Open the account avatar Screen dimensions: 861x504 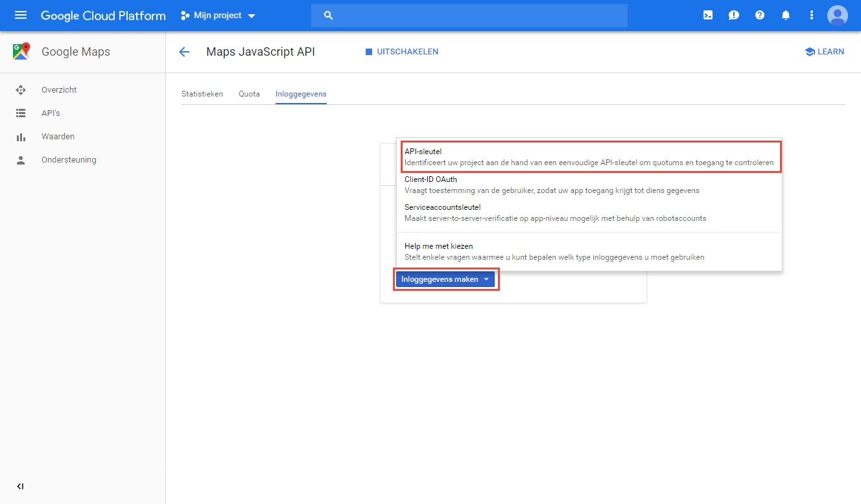point(837,15)
